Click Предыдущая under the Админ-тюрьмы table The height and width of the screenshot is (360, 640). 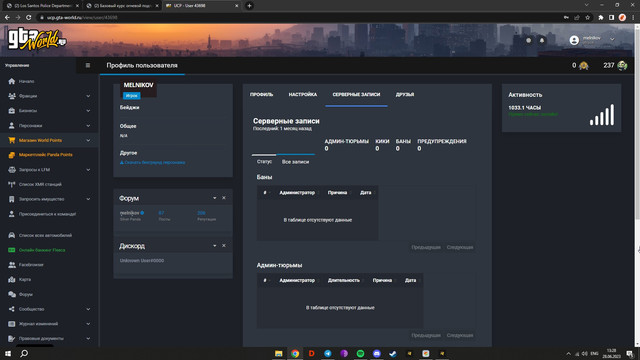click(x=426, y=336)
